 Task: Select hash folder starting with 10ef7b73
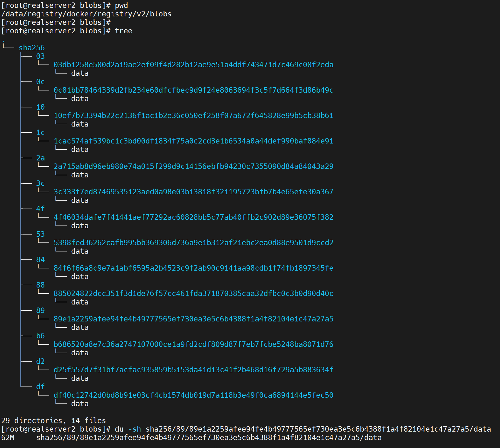(193, 116)
